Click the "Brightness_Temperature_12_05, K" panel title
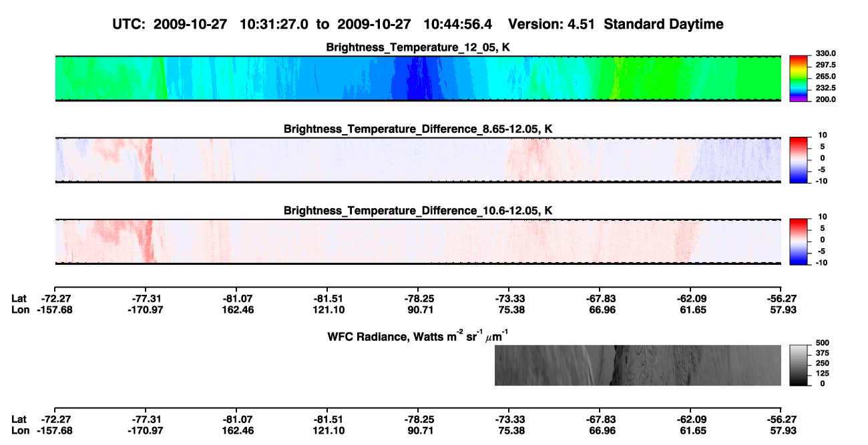The image size is (868, 445). tap(418, 47)
